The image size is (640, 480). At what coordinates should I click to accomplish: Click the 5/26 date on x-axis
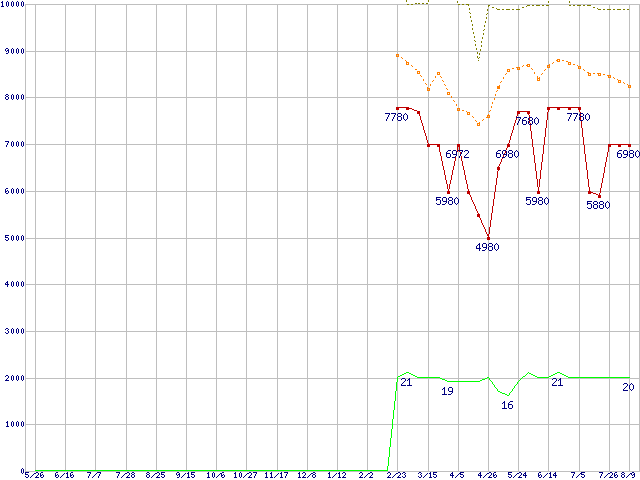[x=33, y=475]
